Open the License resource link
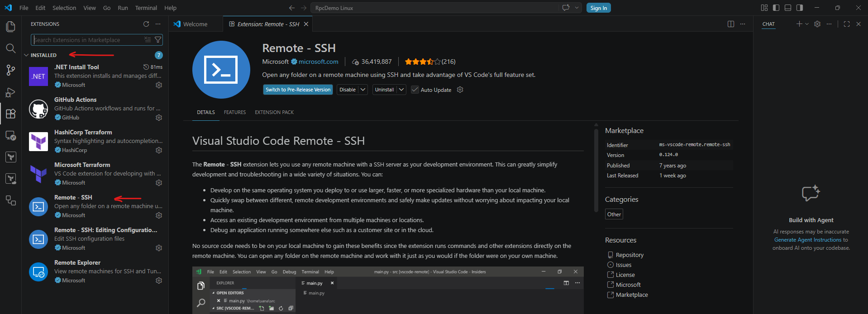The height and width of the screenshot is (314, 868). coord(625,275)
